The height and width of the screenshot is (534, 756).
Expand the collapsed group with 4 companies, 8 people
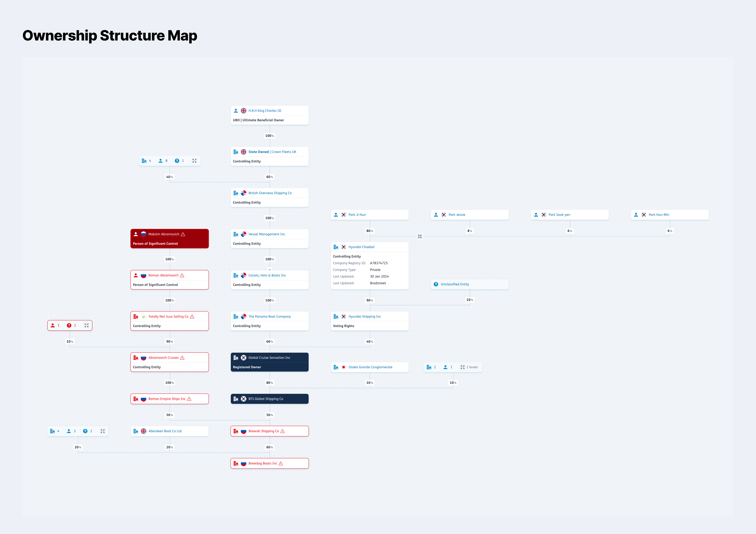tap(194, 161)
